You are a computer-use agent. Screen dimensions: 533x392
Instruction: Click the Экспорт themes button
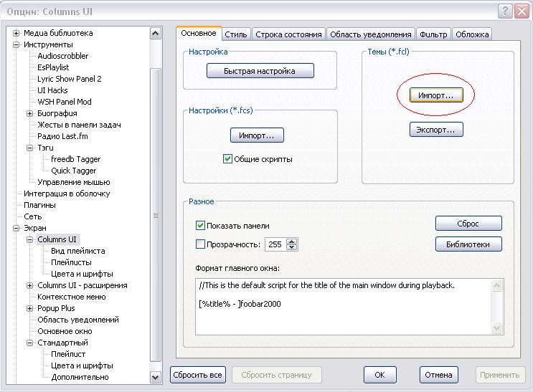pyautogui.click(x=436, y=130)
